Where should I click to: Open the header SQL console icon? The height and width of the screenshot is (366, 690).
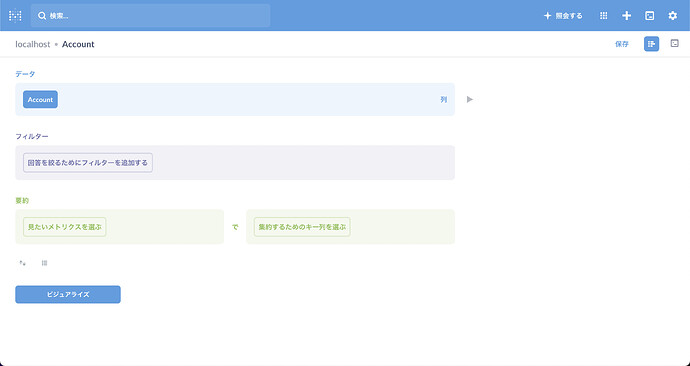click(x=650, y=16)
